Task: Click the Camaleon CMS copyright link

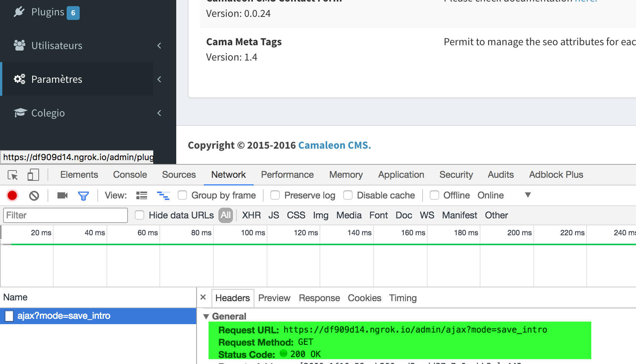Action: (x=334, y=145)
